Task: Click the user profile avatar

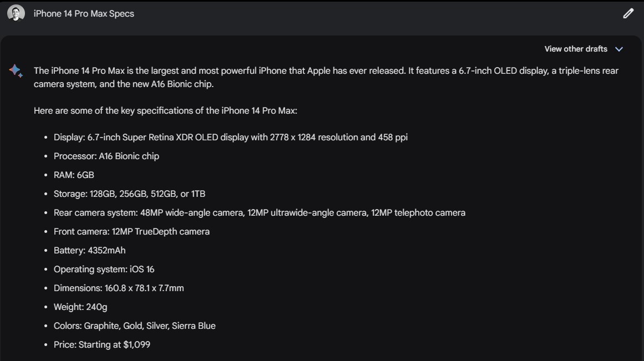Action: pyautogui.click(x=16, y=13)
